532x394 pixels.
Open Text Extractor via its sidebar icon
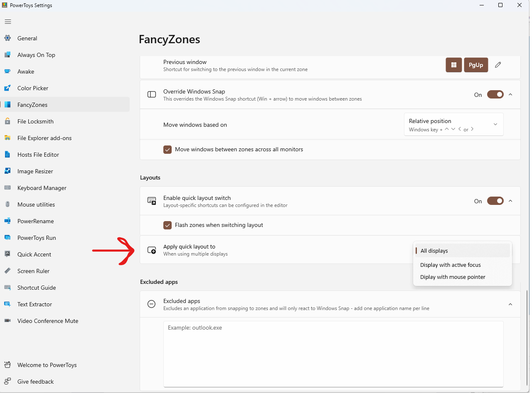pos(7,304)
